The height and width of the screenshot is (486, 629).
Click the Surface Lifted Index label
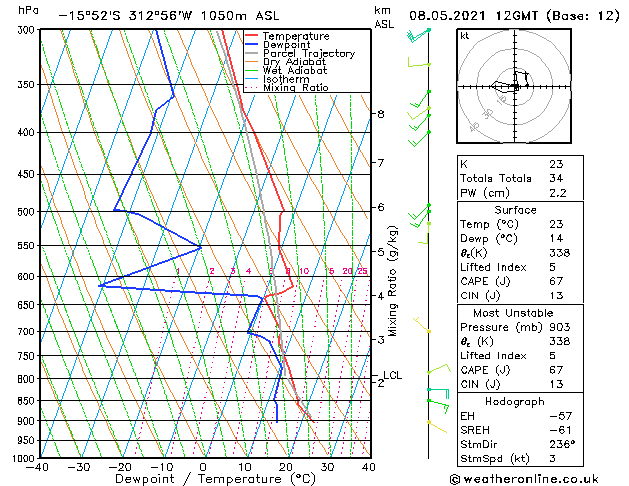[x=493, y=267]
